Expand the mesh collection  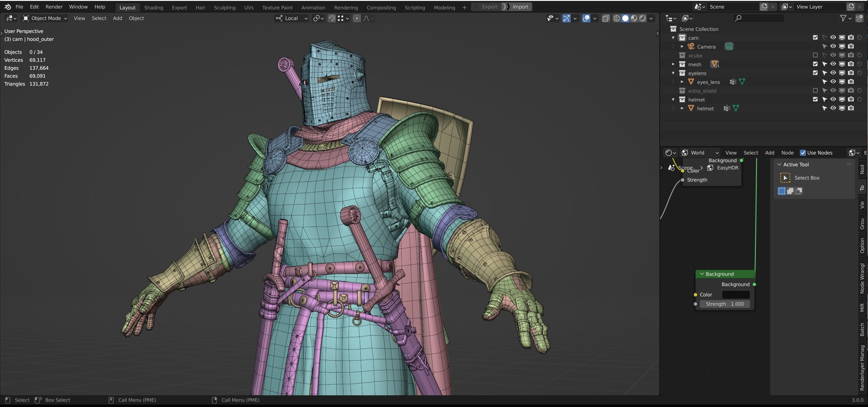[673, 64]
